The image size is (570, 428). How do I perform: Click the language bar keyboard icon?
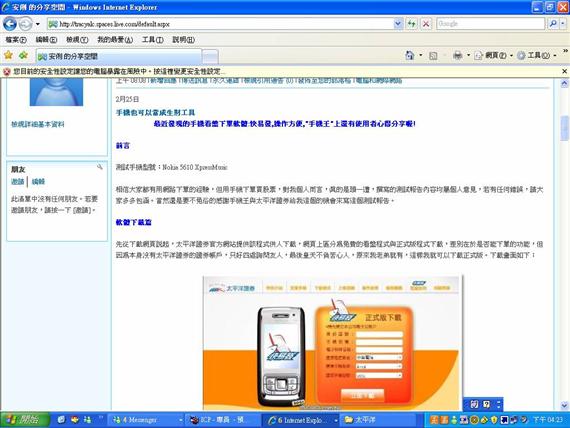click(474, 404)
